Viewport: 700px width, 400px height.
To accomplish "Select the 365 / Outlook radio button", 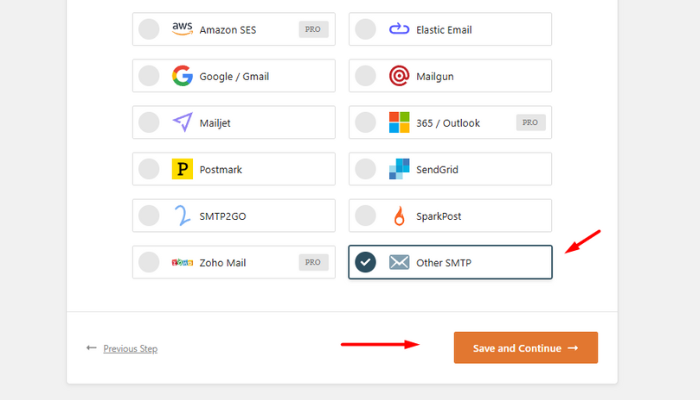I will (366, 122).
